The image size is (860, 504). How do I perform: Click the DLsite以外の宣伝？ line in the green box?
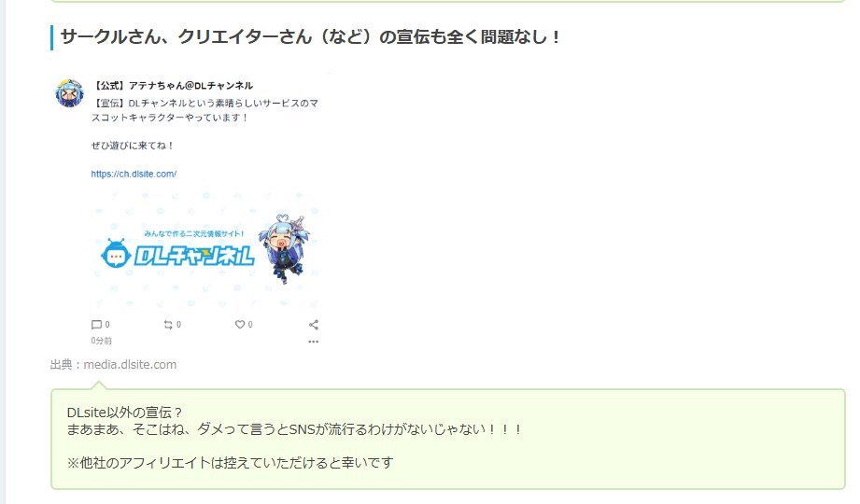tap(124, 413)
